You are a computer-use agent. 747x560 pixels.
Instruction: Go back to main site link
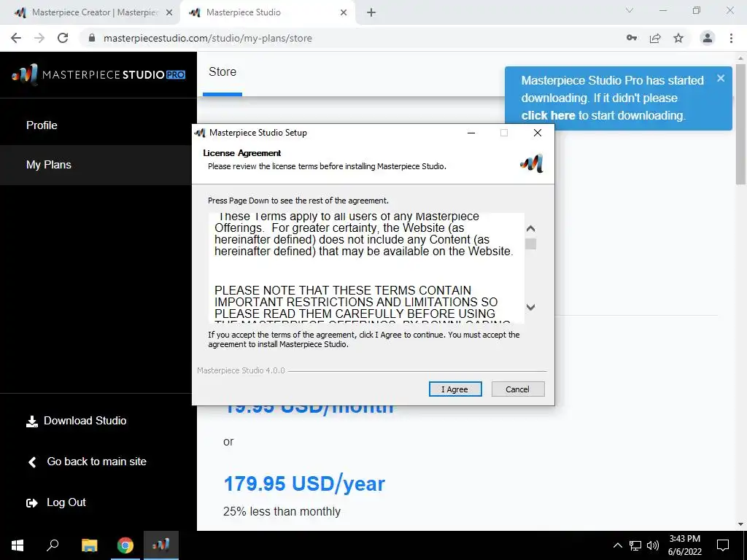point(96,462)
